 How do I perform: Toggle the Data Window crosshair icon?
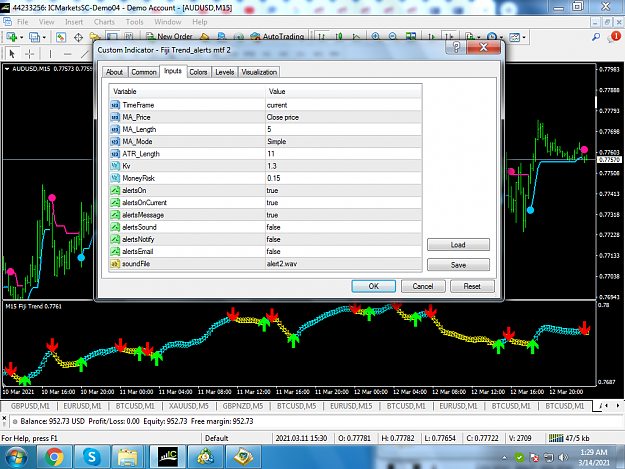78,37
